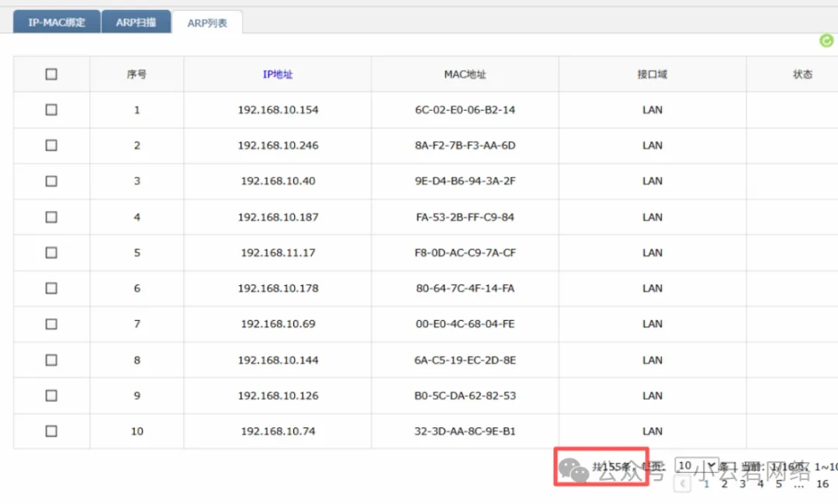
Task: Navigate to page 5 of list
Action: 779,485
